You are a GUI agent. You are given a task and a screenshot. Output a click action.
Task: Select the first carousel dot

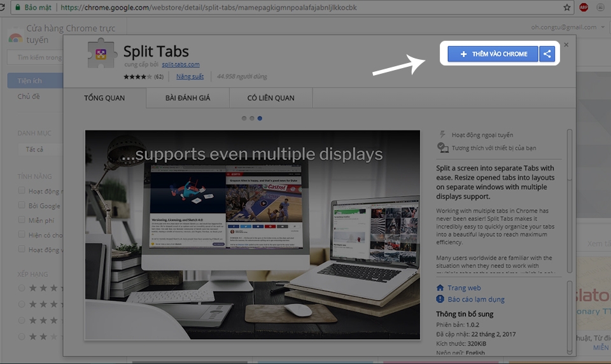coord(244,118)
